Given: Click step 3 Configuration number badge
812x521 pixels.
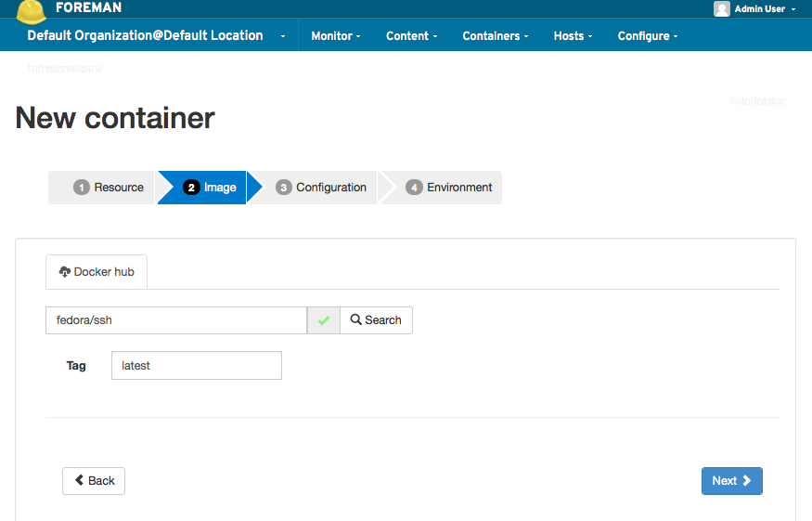Looking at the screenshot, I should pos(284,188).
